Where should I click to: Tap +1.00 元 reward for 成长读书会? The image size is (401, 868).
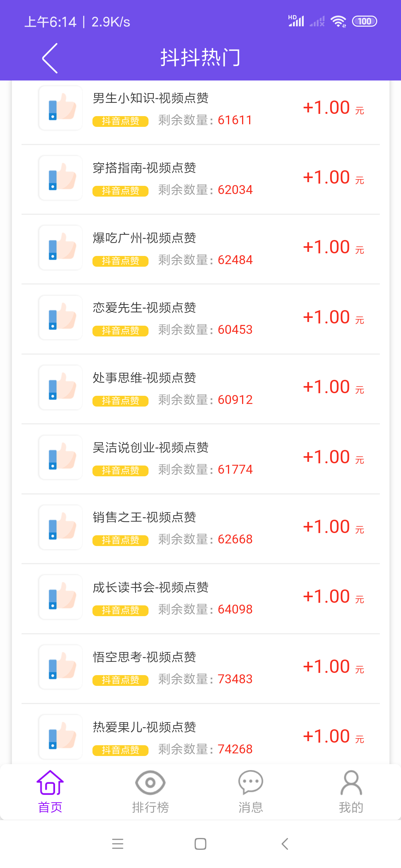333,597
